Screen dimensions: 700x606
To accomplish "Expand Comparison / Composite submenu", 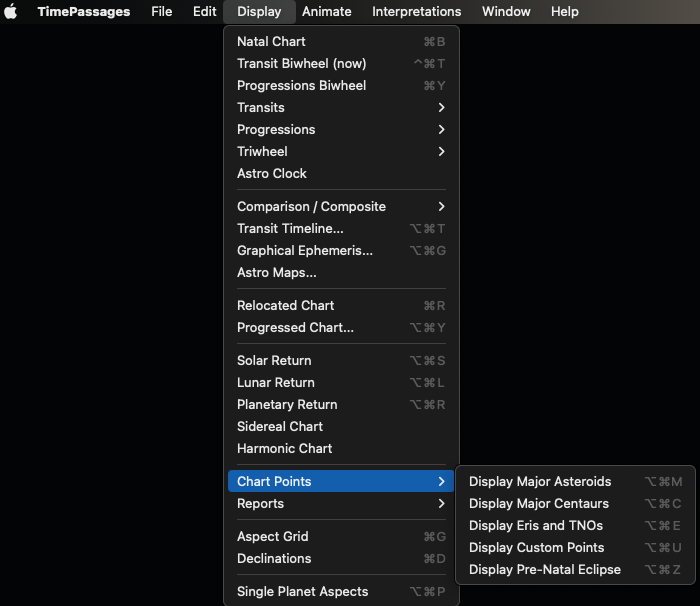I will (341, 206).
